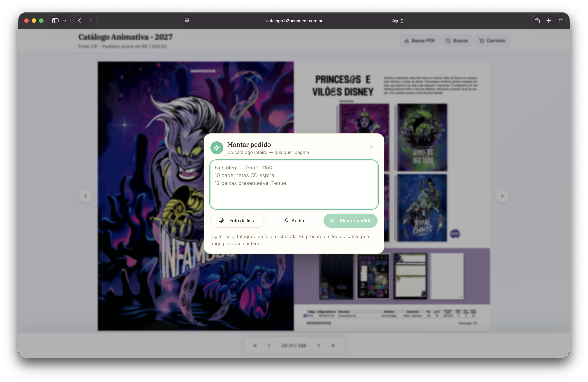Select the Total Chaos notebook cover
The image size is (588, 382).
coord(422,208)
